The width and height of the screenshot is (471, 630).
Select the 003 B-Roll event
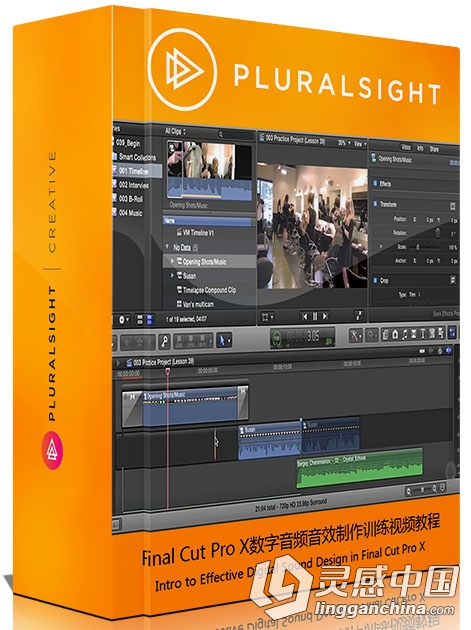coord(128,198)
